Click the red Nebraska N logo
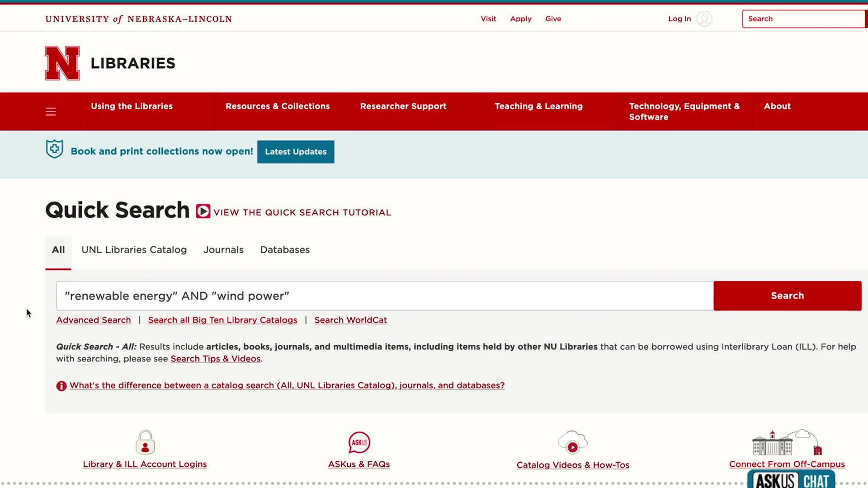The image size is (868, 488). 62,63
